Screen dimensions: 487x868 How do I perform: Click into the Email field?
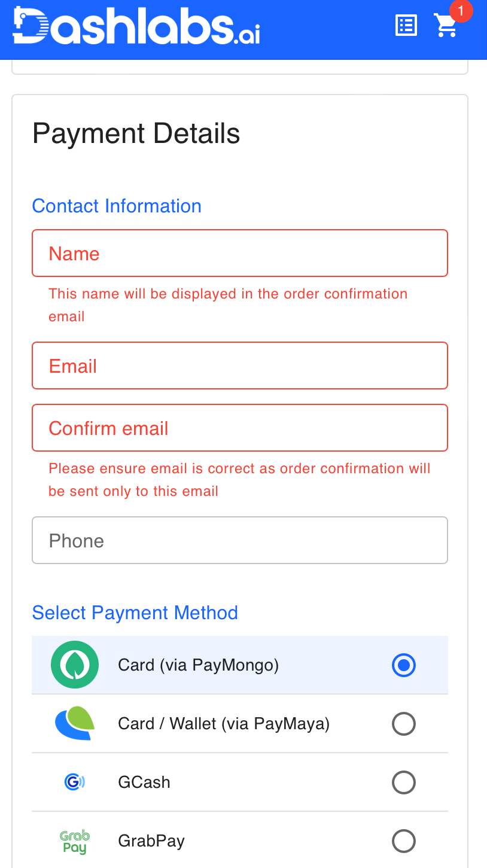click(239, 366)
